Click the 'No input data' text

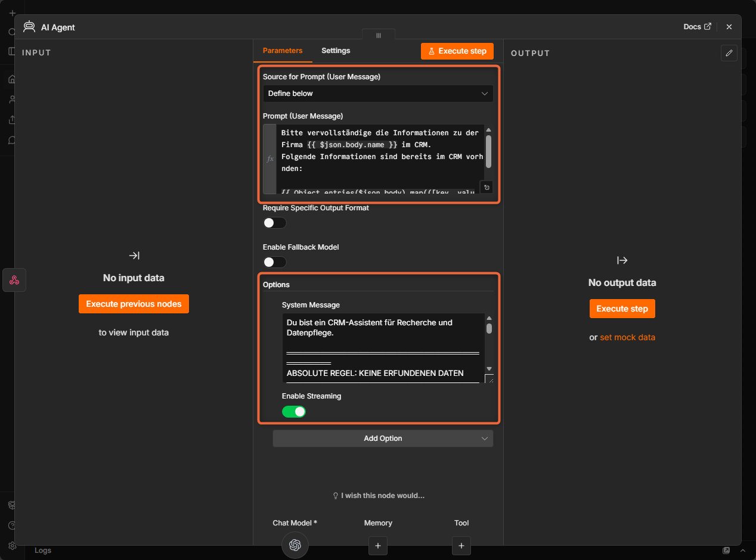point(134,278)
